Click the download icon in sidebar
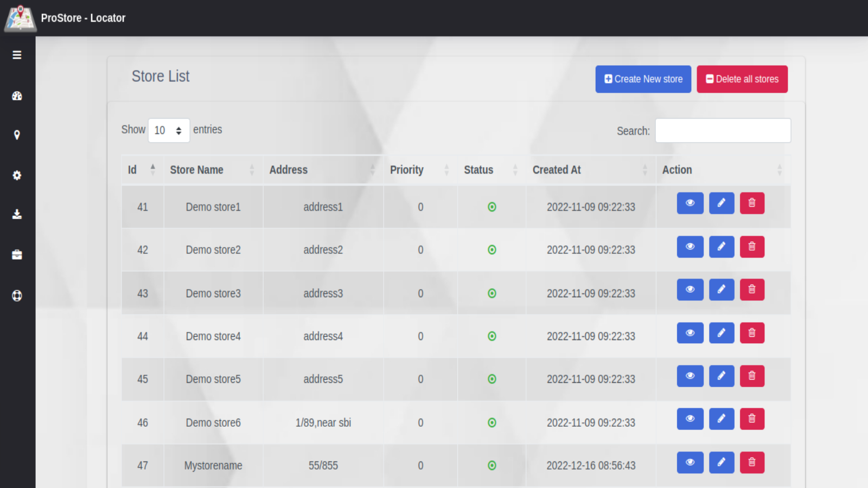Image resolution: width=868 pixels, height=488 pixels. 17,214
